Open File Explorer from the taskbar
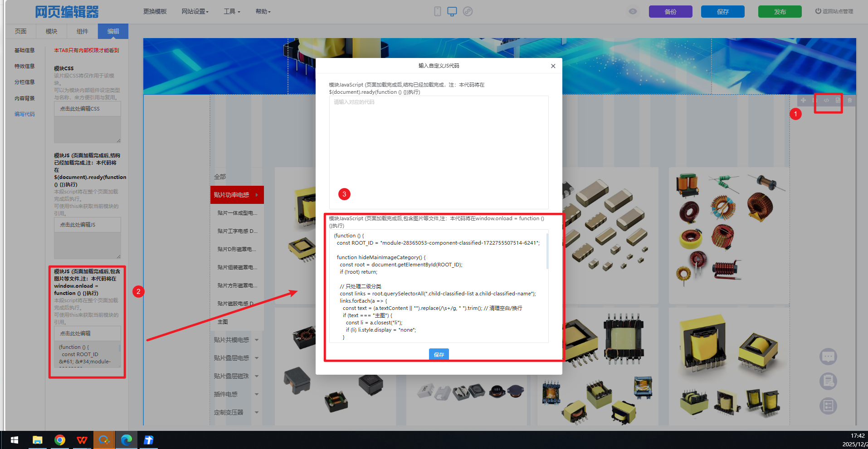 37,440
